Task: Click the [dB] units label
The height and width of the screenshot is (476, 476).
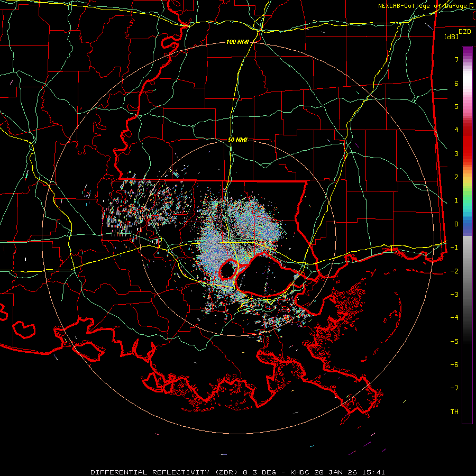Action: pyautogui.click(x=451, y=36)
